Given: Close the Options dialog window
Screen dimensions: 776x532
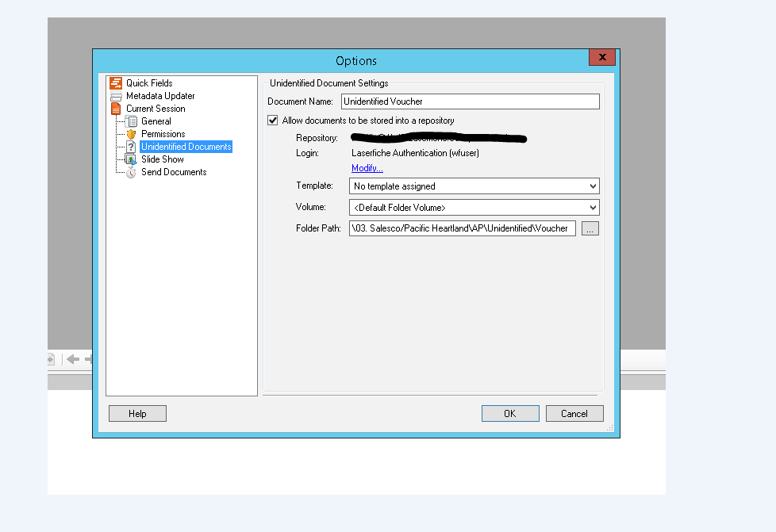Looking at the screenshot, I should coord(602,58).
